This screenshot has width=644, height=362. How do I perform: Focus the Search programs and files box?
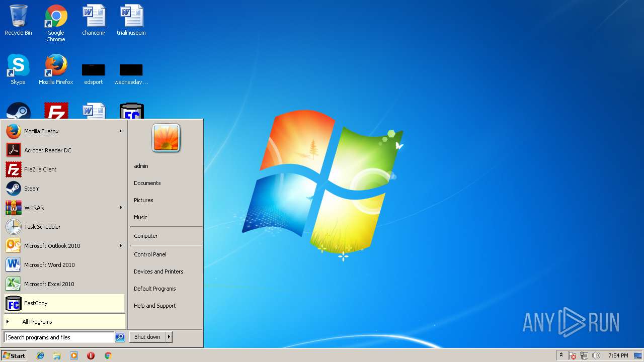click(x=59, y=337)
